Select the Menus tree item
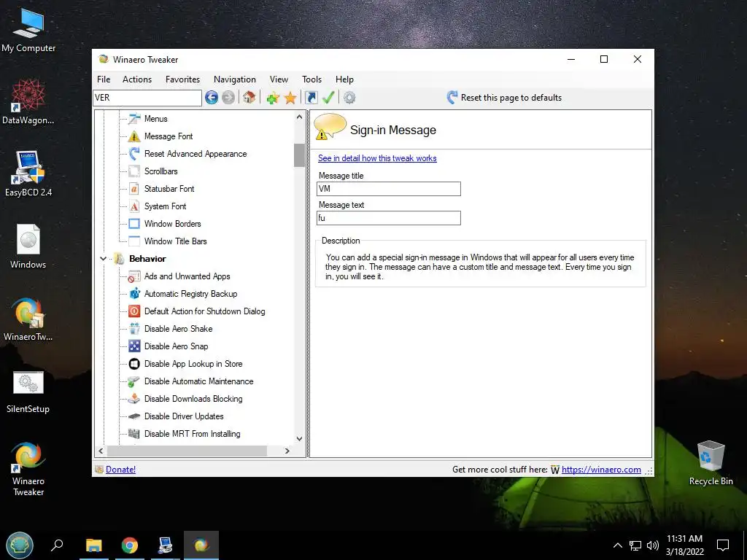The height and width of the screenshot is (560, 747). pyautogui.click(x=156, y=119)
